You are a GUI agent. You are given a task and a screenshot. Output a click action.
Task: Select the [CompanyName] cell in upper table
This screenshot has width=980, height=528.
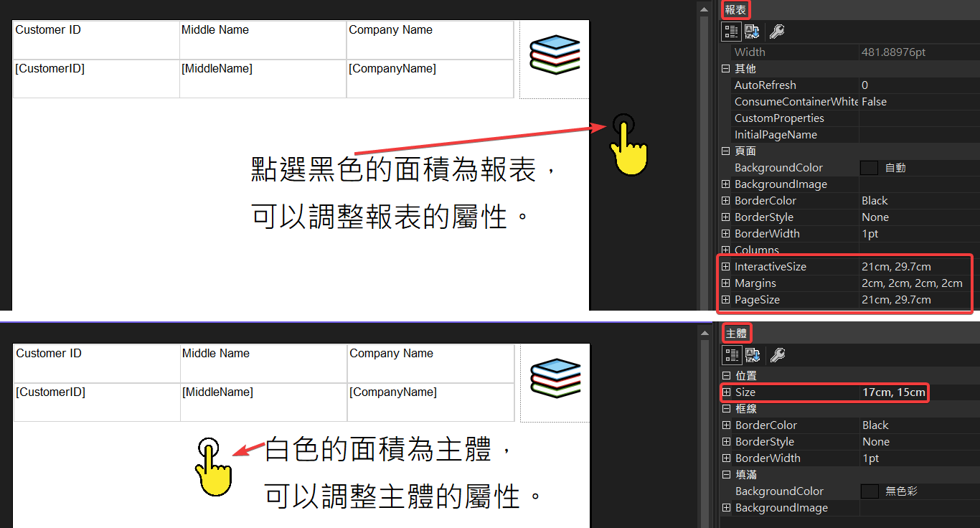point(429,78)
